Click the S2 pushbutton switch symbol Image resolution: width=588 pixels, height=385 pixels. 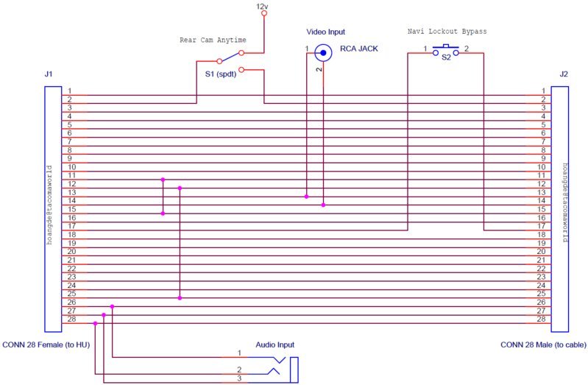pos(446,51)
